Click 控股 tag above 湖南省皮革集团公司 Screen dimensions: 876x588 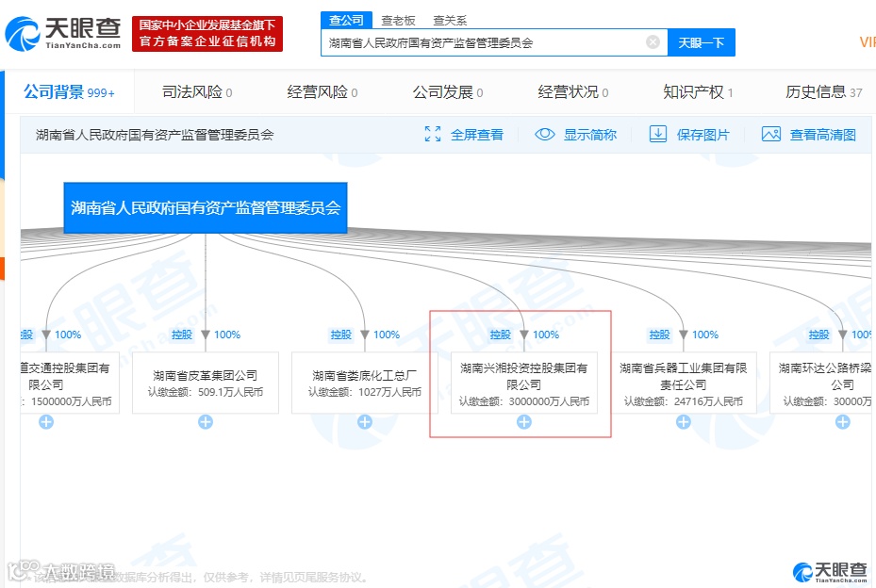182,335
